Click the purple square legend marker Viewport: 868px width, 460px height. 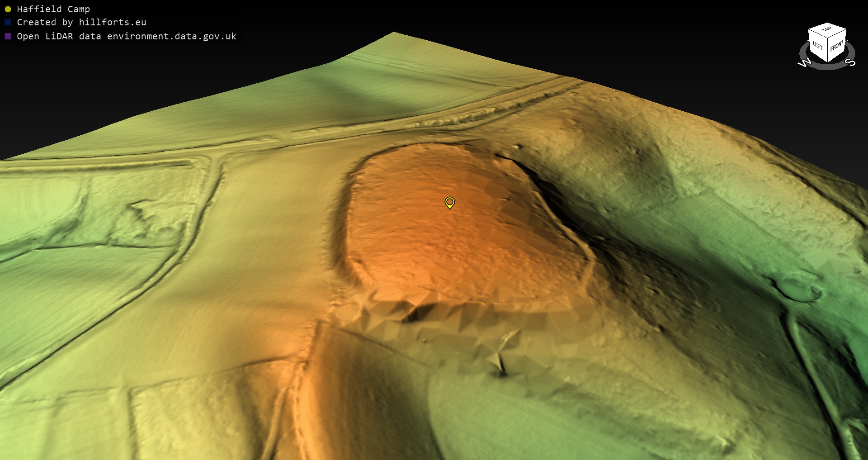(8, 36)
